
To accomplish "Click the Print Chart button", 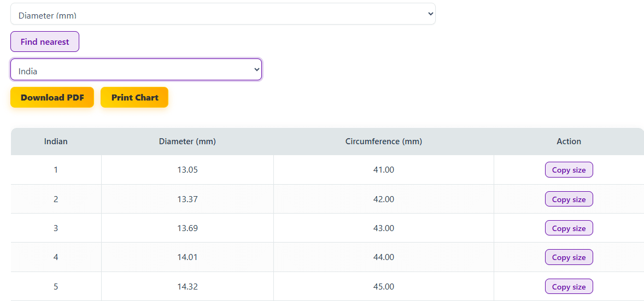I will tap(134, 98).
